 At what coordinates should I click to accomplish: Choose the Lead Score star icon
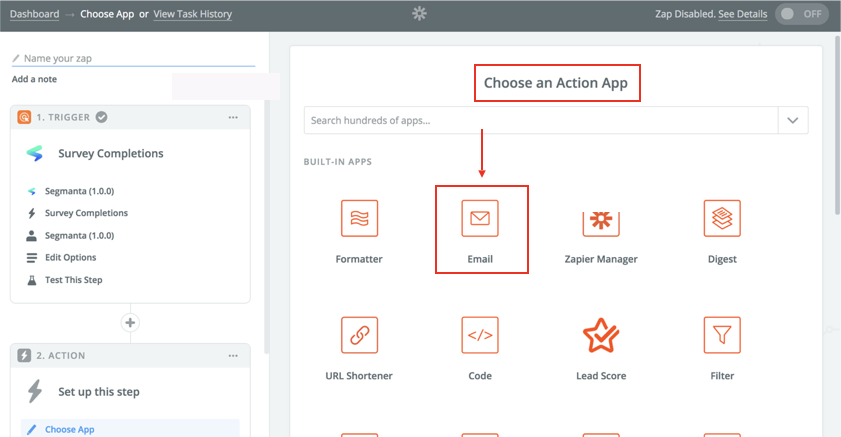pyautogui.click(x=601, y=335)
